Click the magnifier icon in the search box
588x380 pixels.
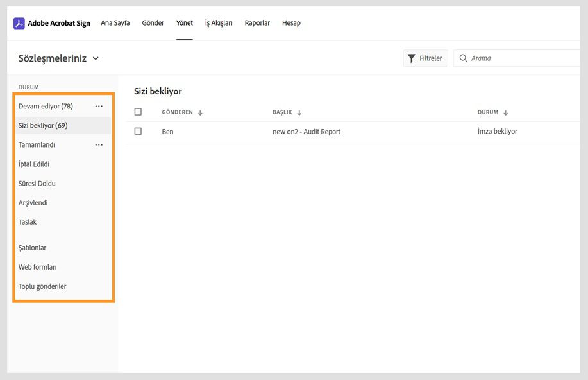(463, 58)
